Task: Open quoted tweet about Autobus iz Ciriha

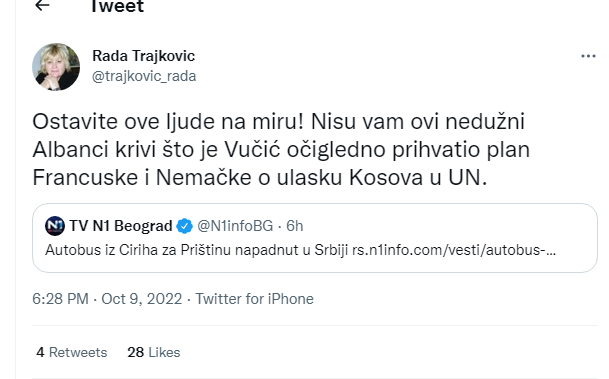Action: [x=315, y=238]
